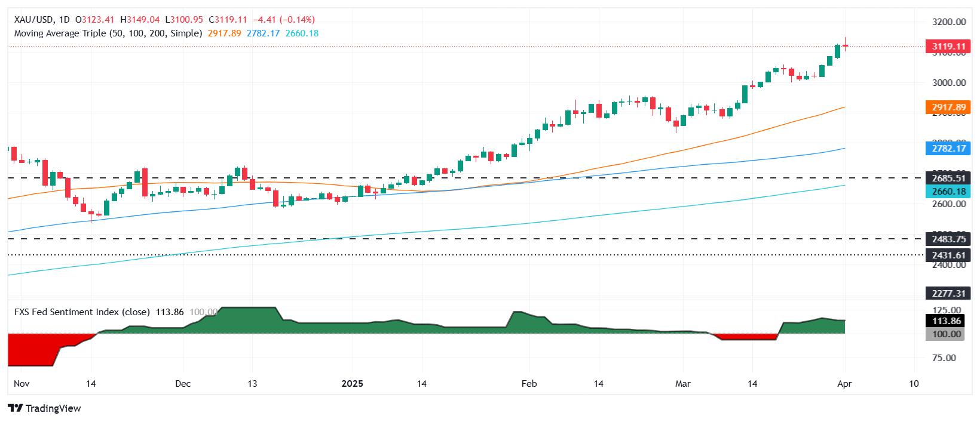Click the 10 date label on time axis
This screenshot has height=422, width=980.
pos(915,384)
